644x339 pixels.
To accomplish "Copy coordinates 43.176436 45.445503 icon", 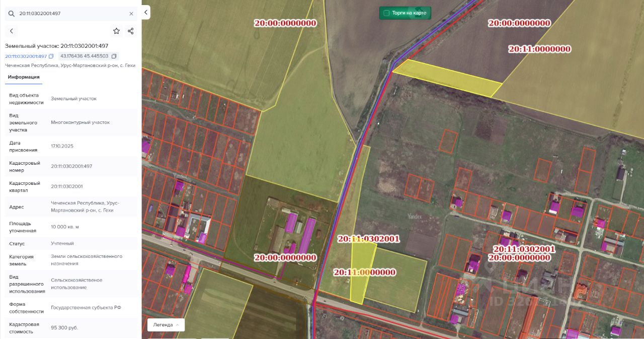I will click(114, 56).
